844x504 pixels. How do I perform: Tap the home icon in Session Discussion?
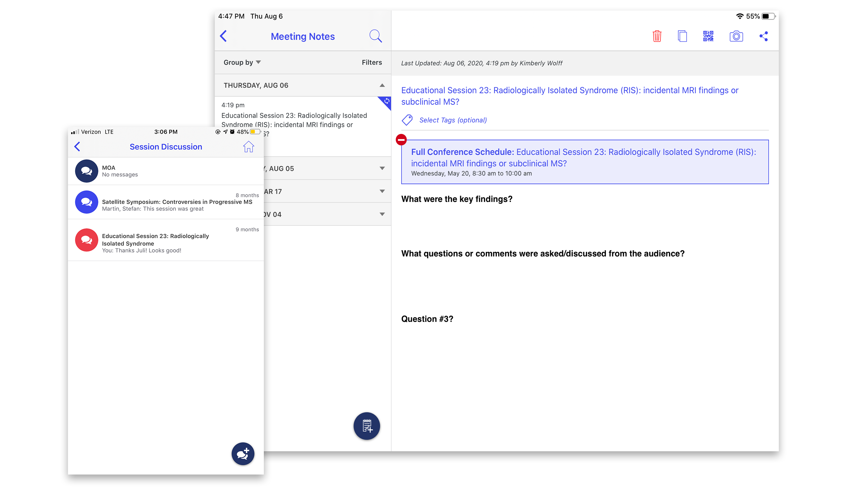pyautogui.click(x=248, y=147)
